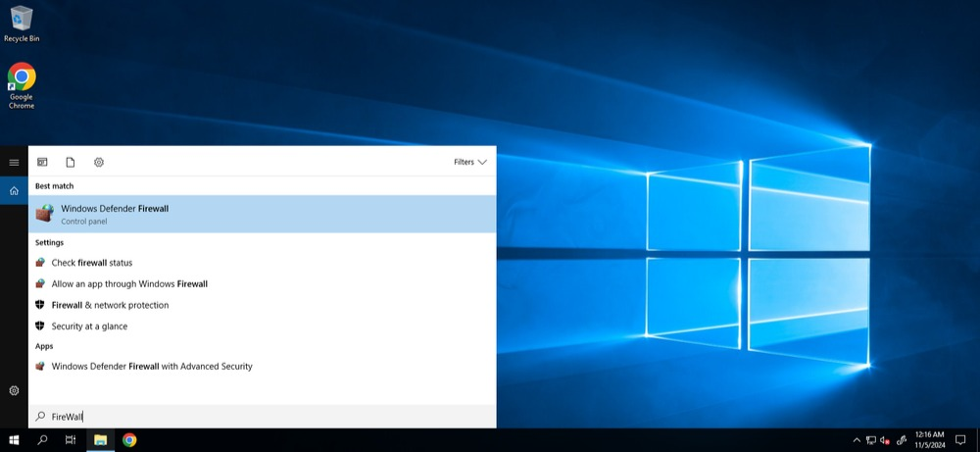Open File Explorer from the taskbar
The height and width of the screenshot is (452, 980).
[x=100, y=440]
